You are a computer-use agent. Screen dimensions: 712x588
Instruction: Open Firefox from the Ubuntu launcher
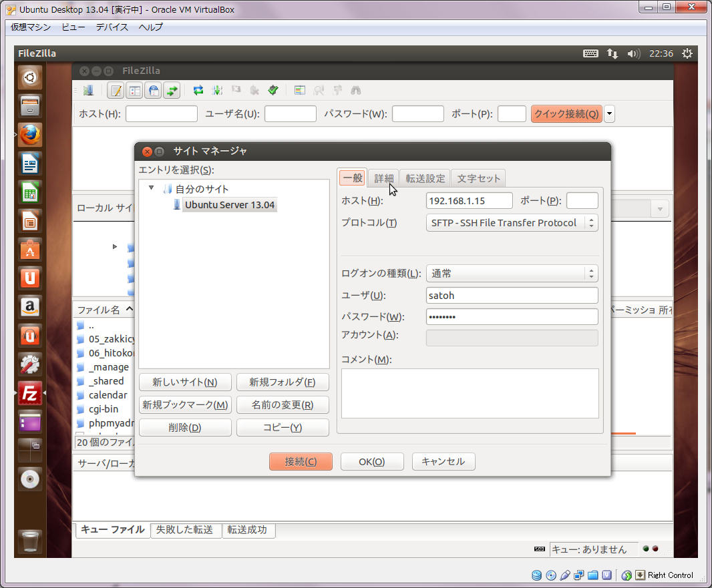[30, 135]
